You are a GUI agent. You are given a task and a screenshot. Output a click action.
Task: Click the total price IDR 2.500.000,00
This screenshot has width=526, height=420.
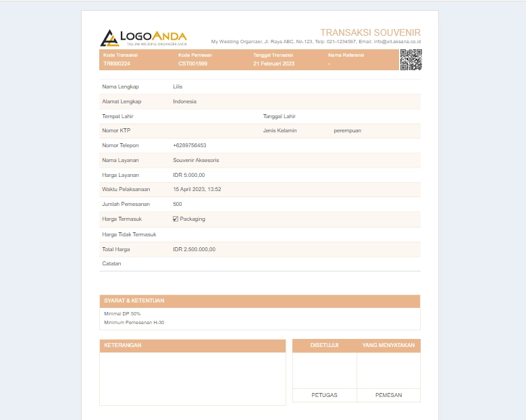tap(194, 249)
